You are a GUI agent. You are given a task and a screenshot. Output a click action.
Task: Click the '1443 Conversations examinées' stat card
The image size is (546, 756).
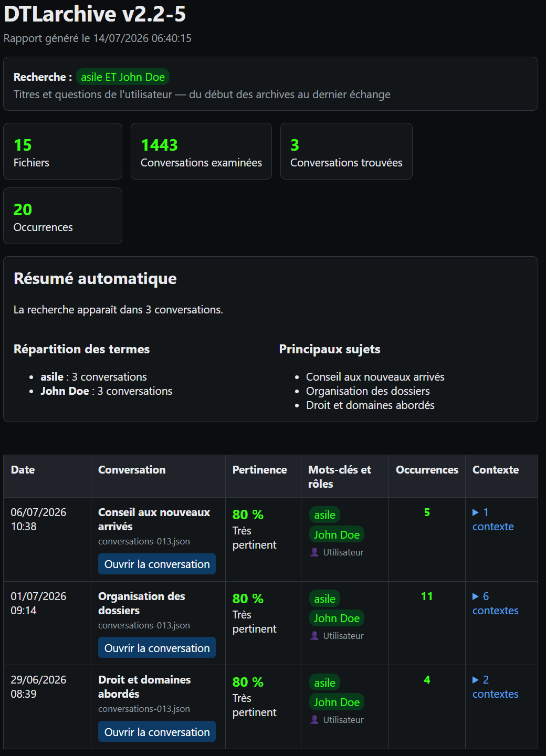click(x=201, y=151)
